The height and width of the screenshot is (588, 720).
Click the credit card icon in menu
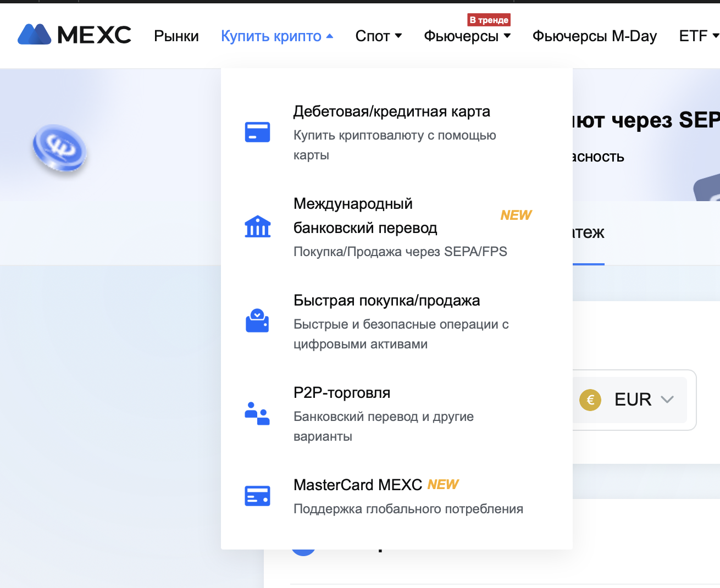point(257,132)
